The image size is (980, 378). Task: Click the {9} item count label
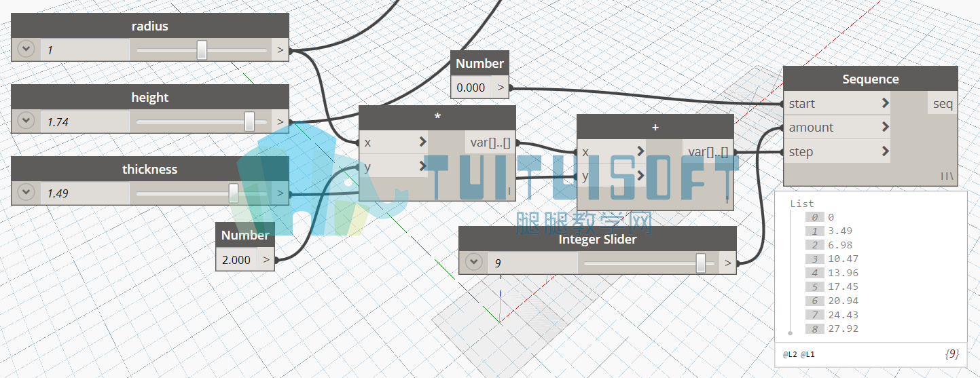951,354
